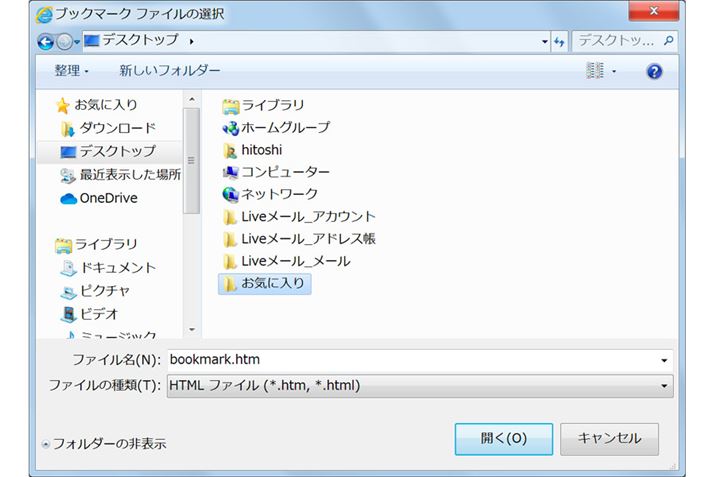Select ホームグループ in the file list
This screenshot has width=715, height=477.
(x=276, y=128)
